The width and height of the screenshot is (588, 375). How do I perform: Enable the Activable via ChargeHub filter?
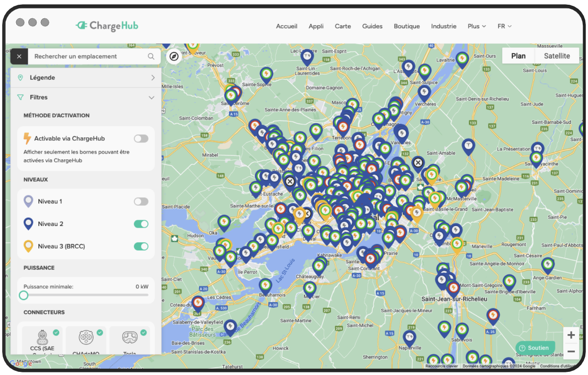pyautogui.click(x=141, y=138)
